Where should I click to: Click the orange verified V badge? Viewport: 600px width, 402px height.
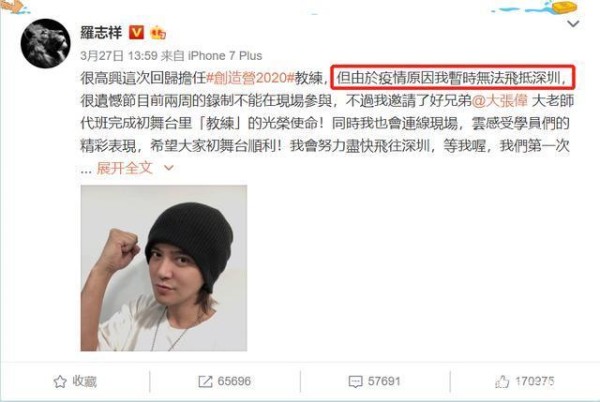pyautogui.click(x=136, y=33)
